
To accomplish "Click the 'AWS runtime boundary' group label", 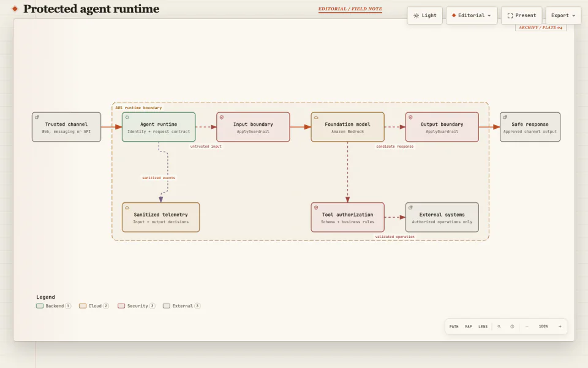I will [138, 108].
